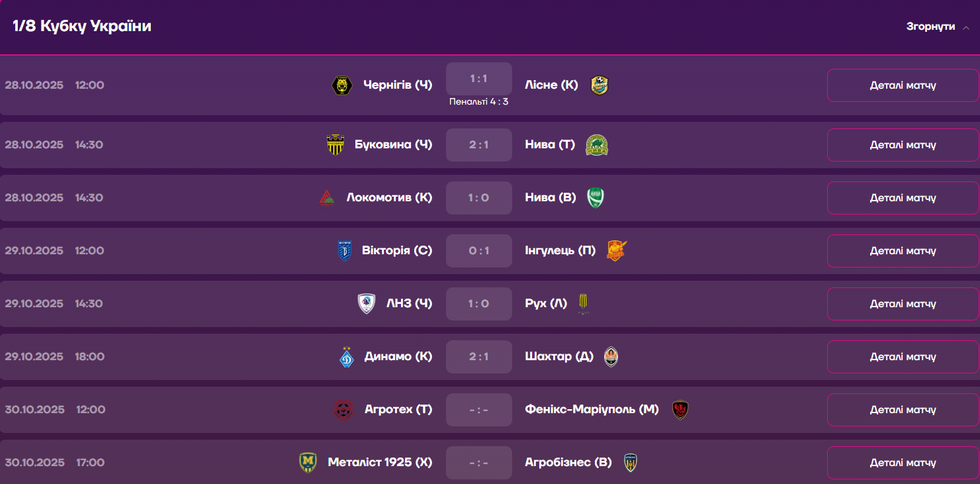This screenshot has width=980, height=484.
Task: Click the Агротех (Т) team name
Action: click(398, 410)
